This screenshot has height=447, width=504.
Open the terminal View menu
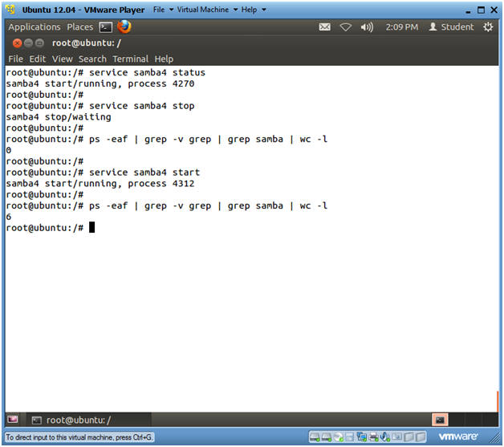pyautogui.click(x=63, y=59)
